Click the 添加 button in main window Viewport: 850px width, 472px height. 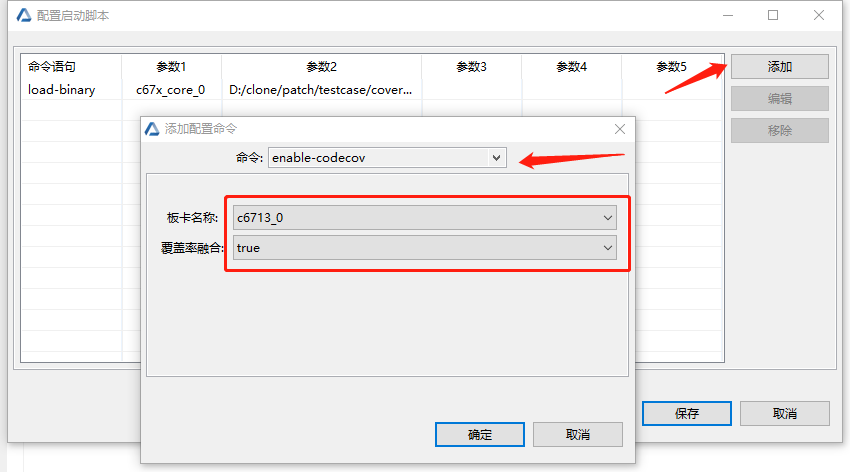tap(780, 67)
